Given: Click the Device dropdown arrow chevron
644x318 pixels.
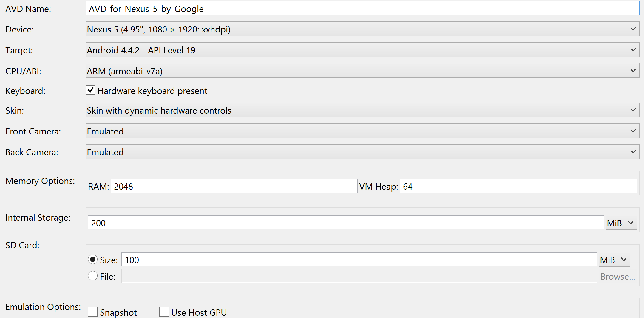Looking at the screenshot, I should coord(633,29).
